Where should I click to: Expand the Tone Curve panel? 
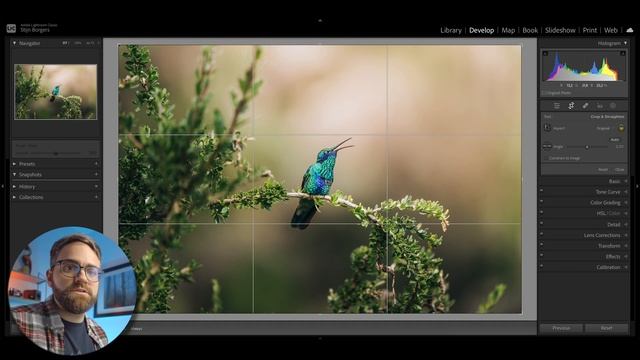tap(626, 192)
